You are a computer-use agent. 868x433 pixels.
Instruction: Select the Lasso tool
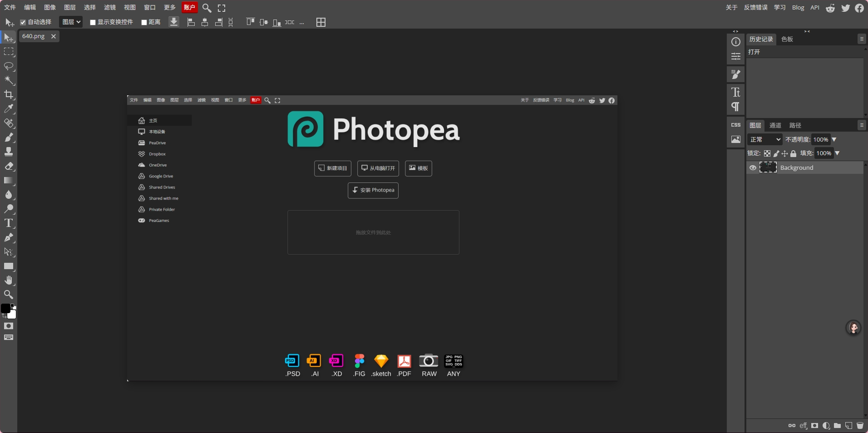point(9,66)
